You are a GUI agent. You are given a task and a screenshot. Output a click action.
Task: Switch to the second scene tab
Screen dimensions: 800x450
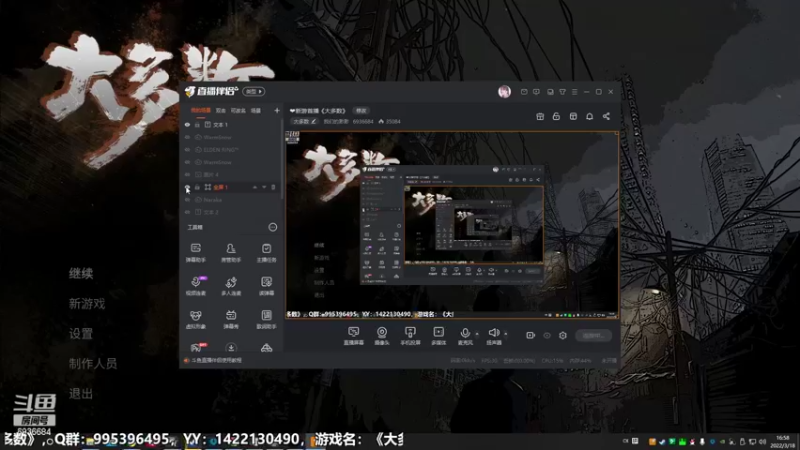220,110
